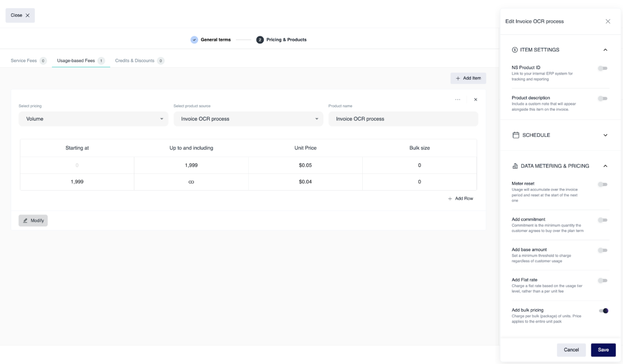Switch to the Service Fees tab
623x364 pixels.
click(24, 60)
